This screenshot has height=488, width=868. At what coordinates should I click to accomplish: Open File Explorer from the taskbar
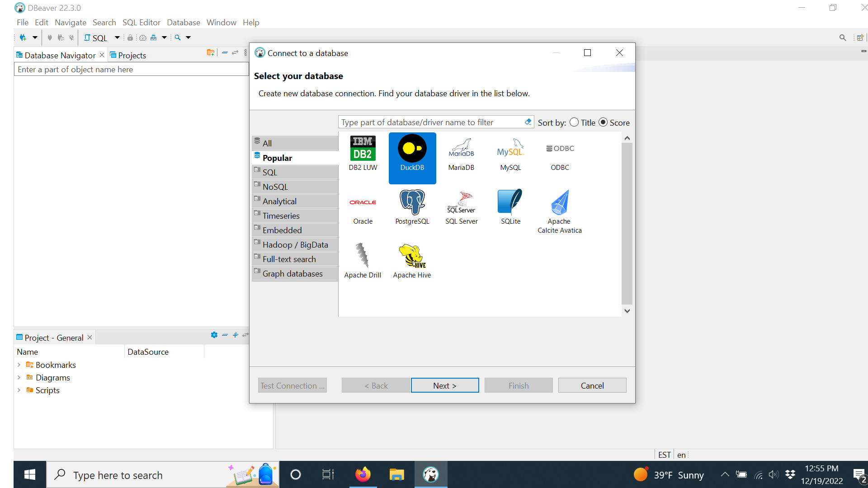(x=396, y=474)
